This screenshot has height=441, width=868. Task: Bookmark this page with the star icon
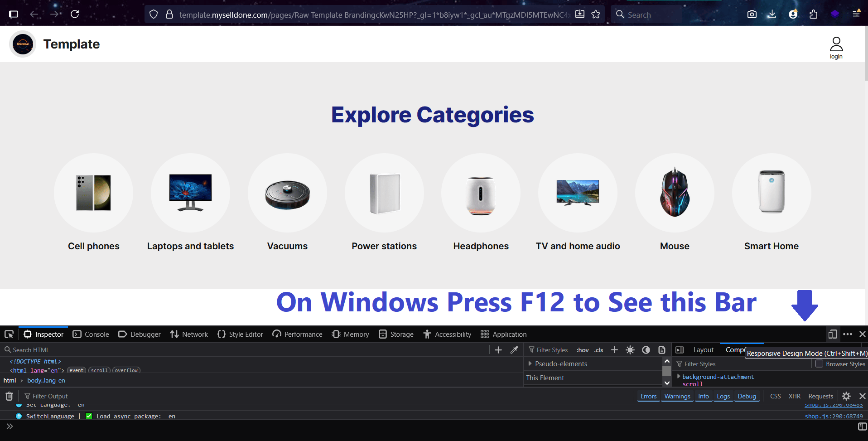pyautogui.click(x=596, y=14)
